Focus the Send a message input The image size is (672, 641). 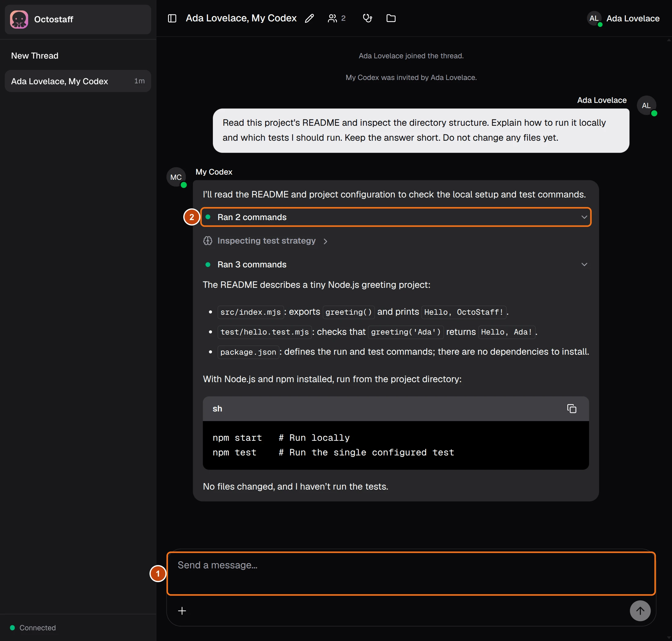(x=411, y=574)
